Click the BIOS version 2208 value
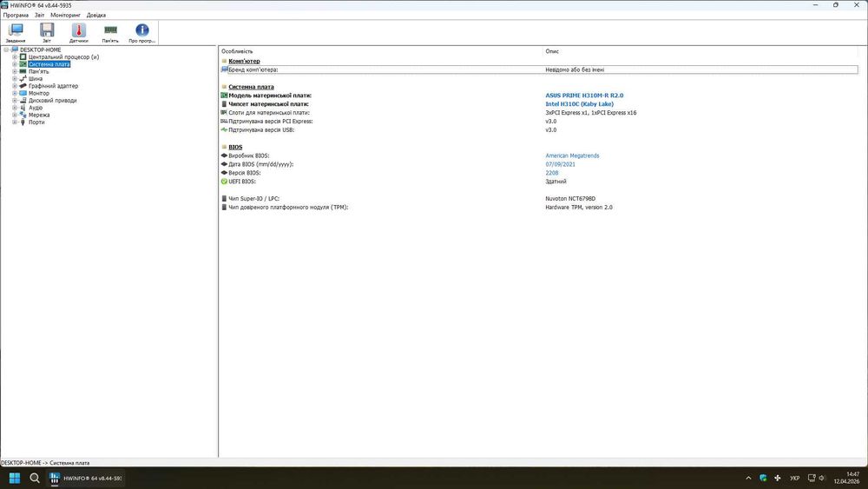 click(552, 173)
